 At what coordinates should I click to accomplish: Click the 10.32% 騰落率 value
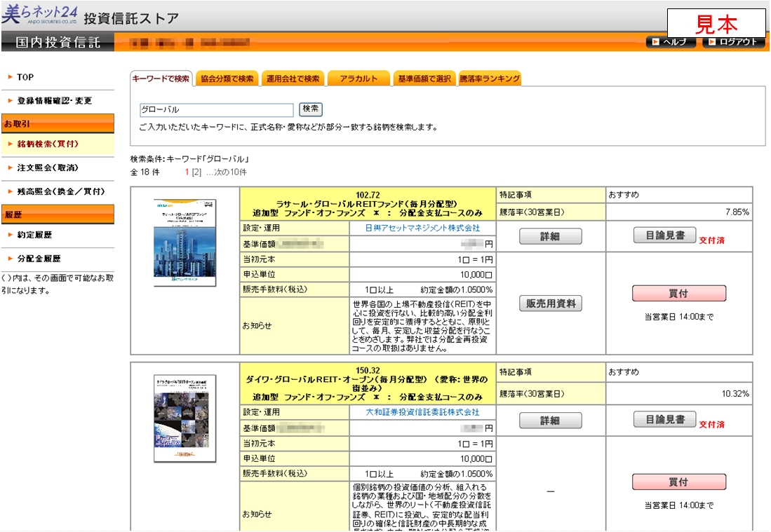[735, 393]
